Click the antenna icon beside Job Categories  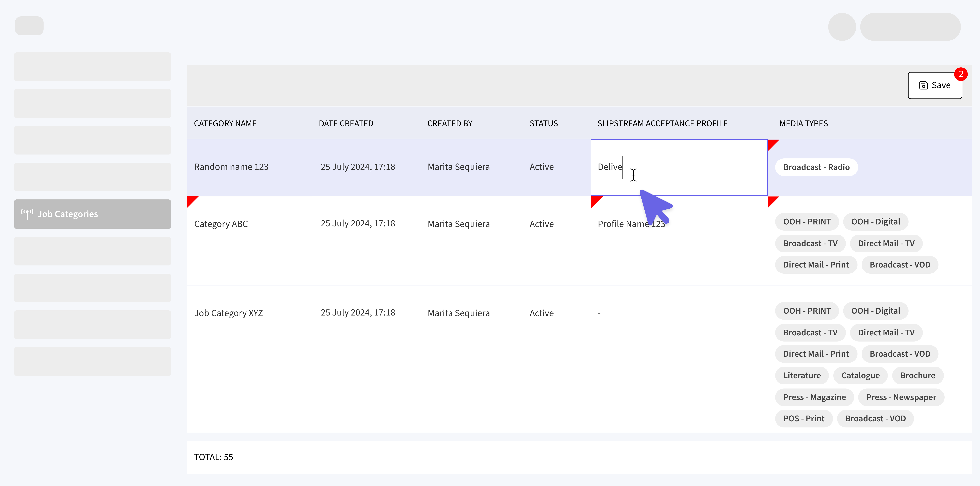click(x=27, y=214)
